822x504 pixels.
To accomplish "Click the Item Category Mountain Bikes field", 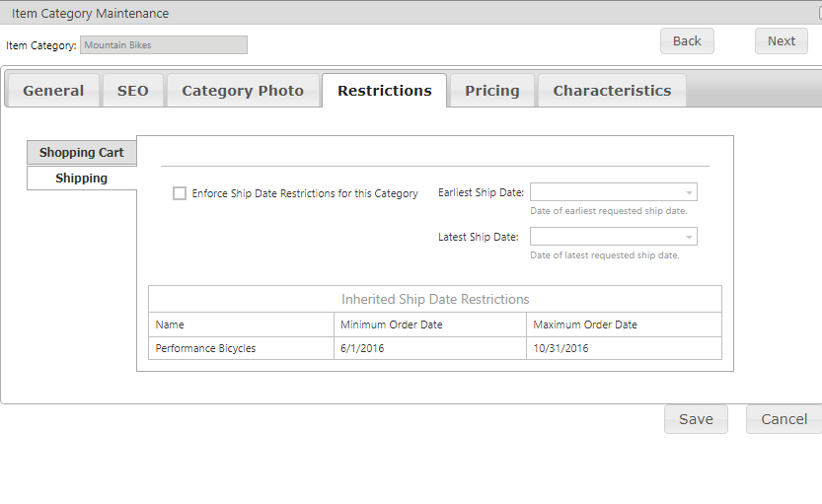I will pyautogui.click(x=164, y=45).
